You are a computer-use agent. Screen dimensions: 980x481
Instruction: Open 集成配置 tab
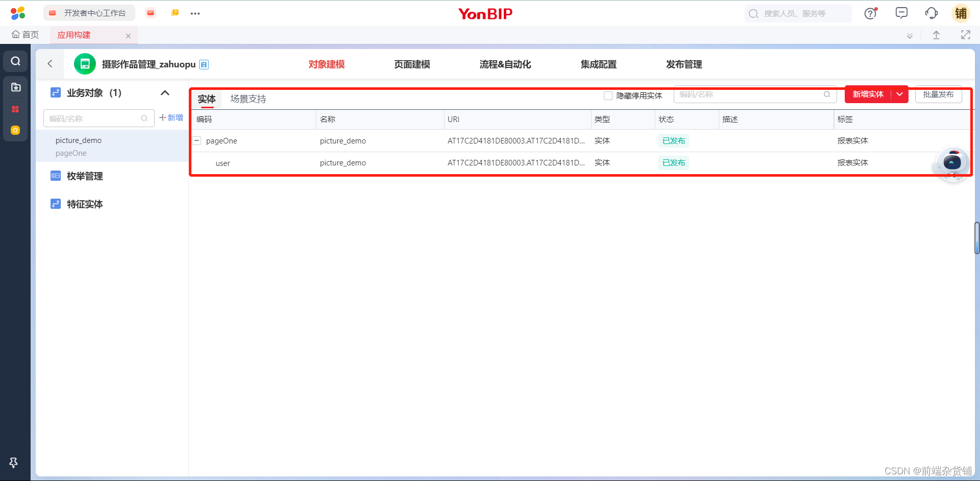coord(598,64)
